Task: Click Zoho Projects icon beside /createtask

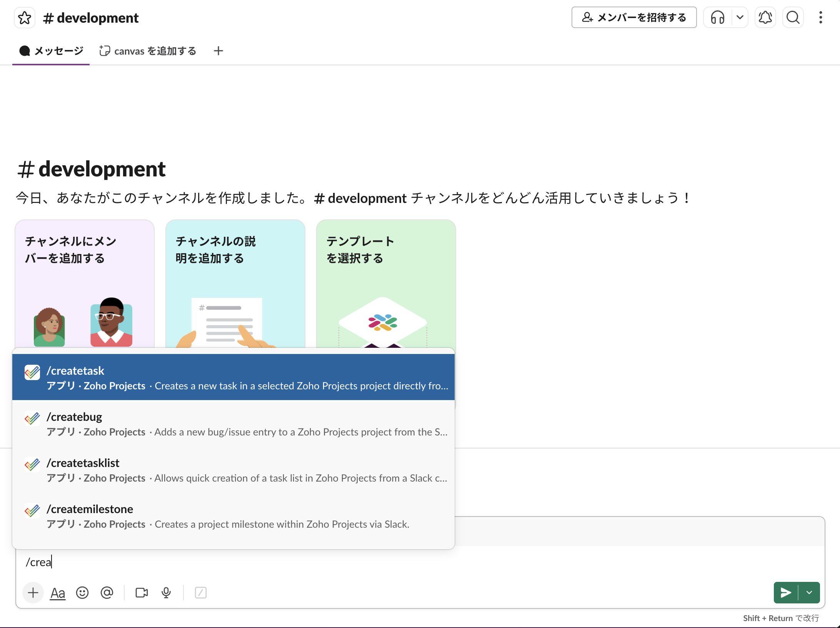Action: click(32, 372)
